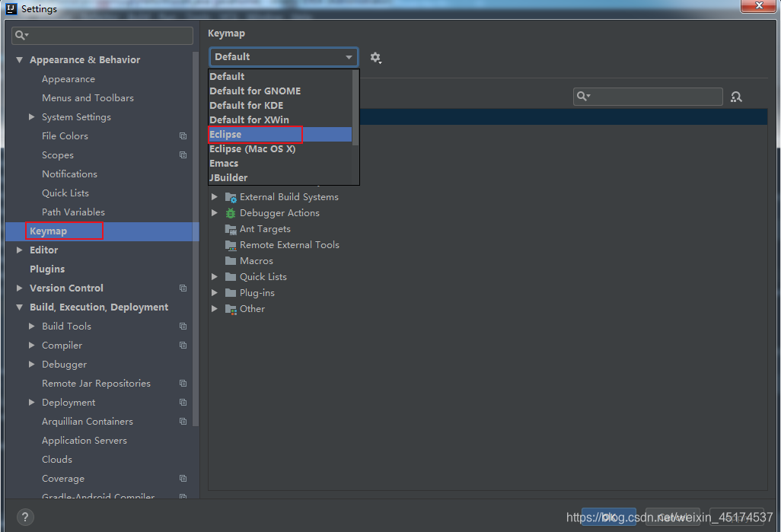The image size is (781, 532).
Task: Choose Emacs keymap
Action: [280, 164]
